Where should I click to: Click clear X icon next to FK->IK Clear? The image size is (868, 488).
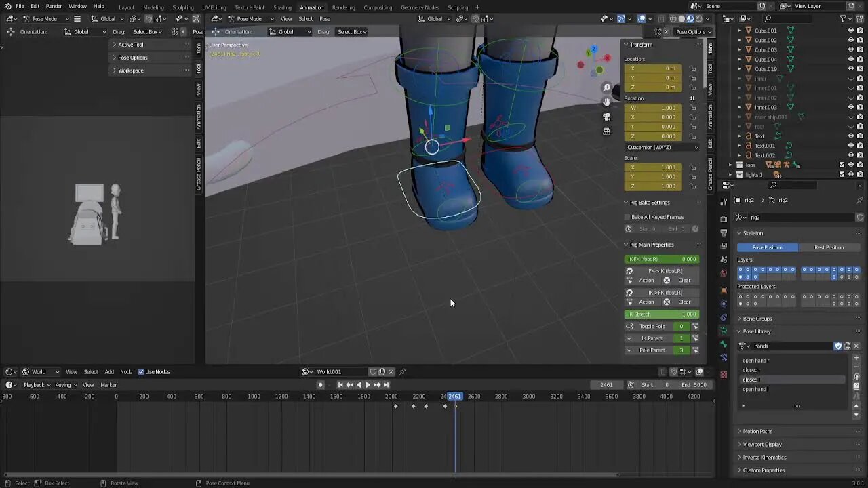pos(667,280)
